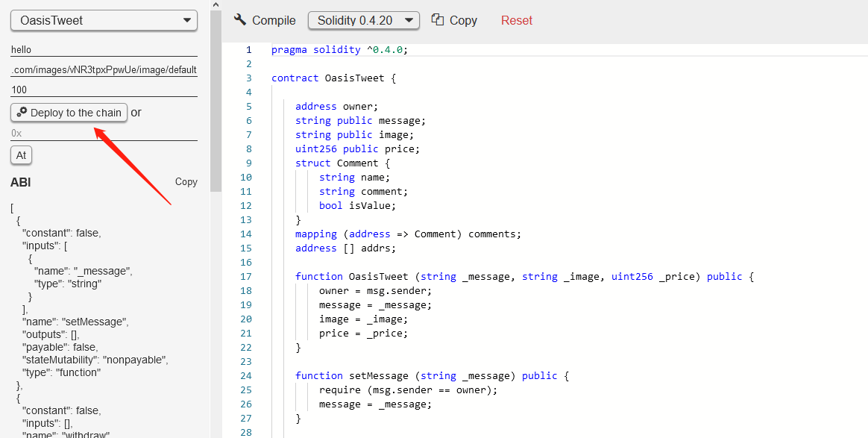Click the uint256 public price line
The image size is (868, 438).
pos(358,149)
